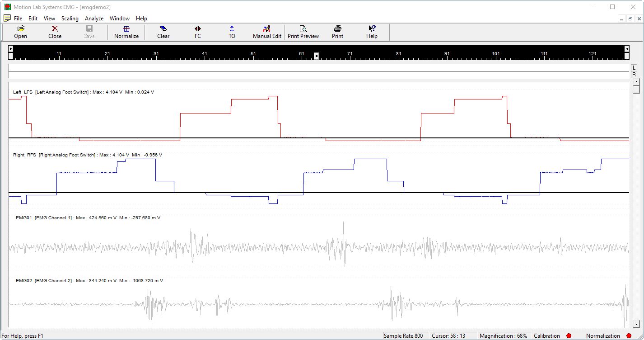Activate the Manual Edit tool
This screenshot has height=340, width=644.
(x=266, y=32)
